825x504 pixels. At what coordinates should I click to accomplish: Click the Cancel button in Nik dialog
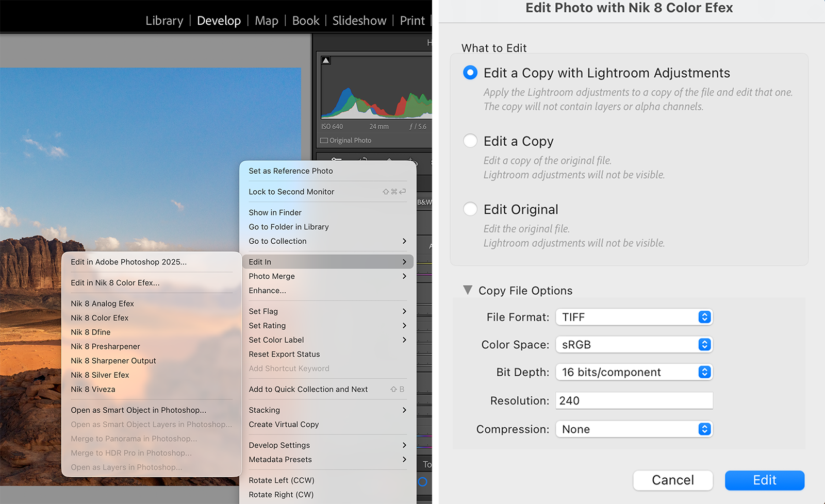click(673, 480)
